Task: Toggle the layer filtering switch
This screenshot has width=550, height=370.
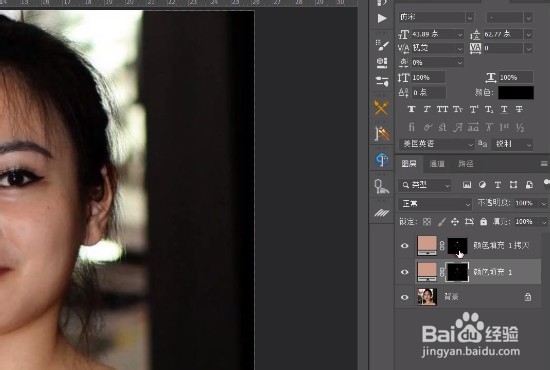Action: tap(546, 183)
